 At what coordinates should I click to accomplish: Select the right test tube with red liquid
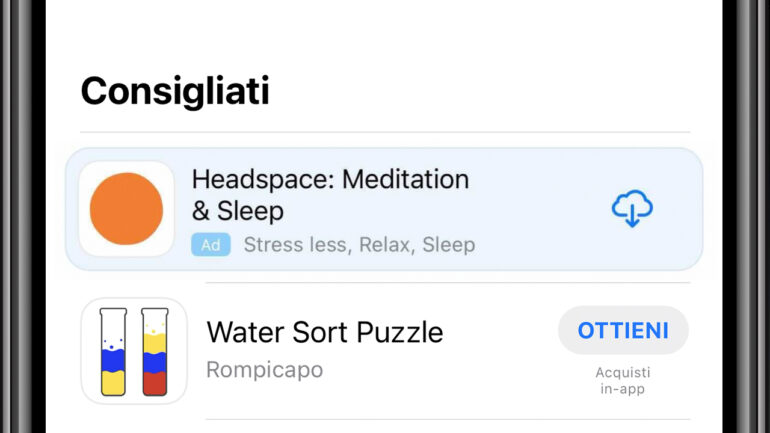pyautogui.click(x=155, y=352)
